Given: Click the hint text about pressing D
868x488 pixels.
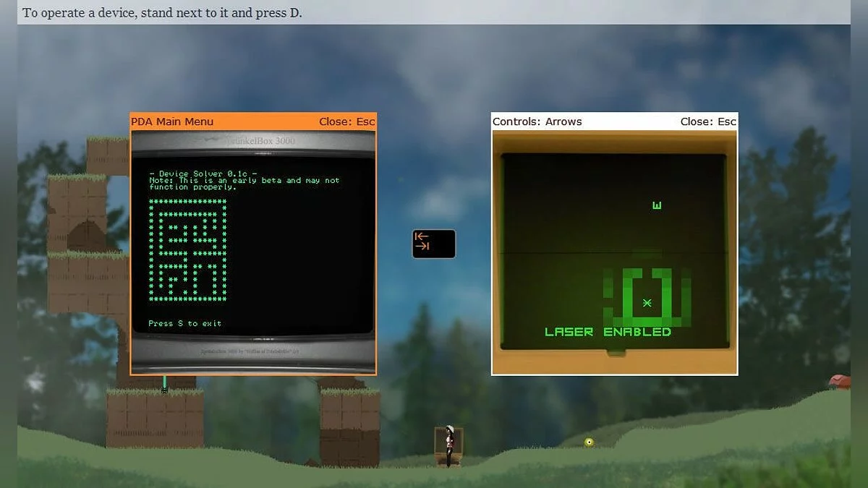Looking at the screenshot, I should coord(162,13).
